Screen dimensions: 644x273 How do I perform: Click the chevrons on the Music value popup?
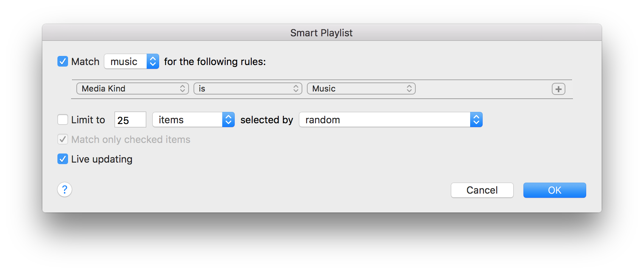[409, 88]
